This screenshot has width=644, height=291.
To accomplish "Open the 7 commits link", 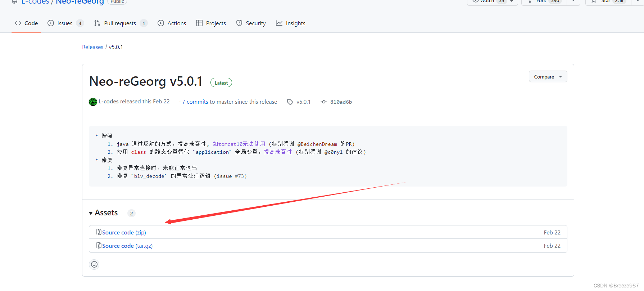I will [195, 102].
